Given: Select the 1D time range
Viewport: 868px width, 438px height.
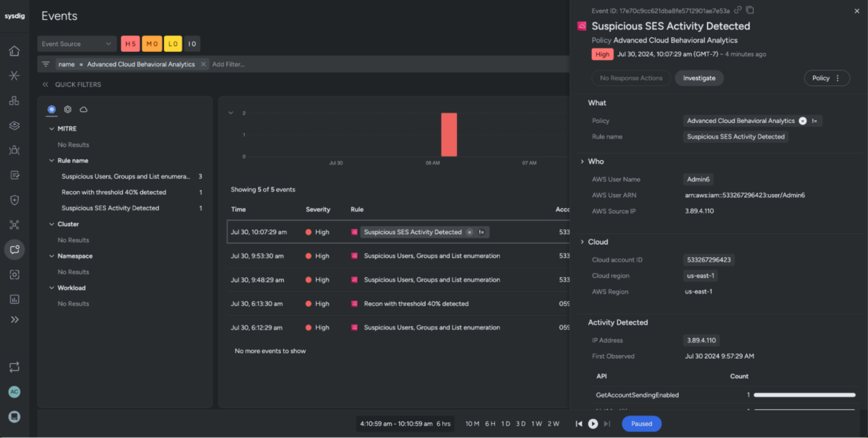Looking at the screenshot, I should click(x=506, y=424).
